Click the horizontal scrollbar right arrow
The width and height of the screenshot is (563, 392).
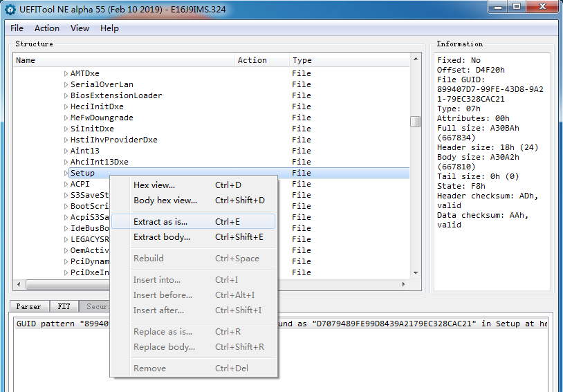pyautogui.click(x=404, y=285)
